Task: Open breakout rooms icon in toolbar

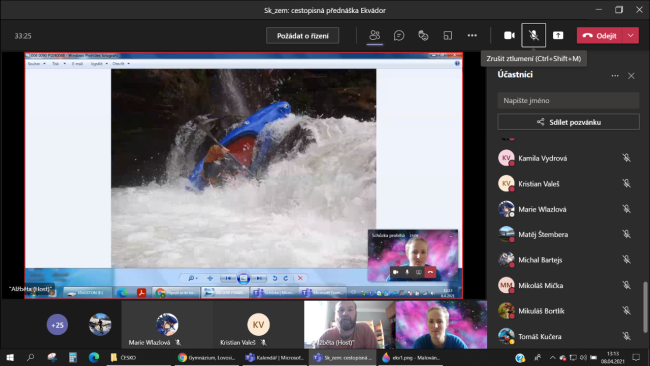Action: coord(448,36)
